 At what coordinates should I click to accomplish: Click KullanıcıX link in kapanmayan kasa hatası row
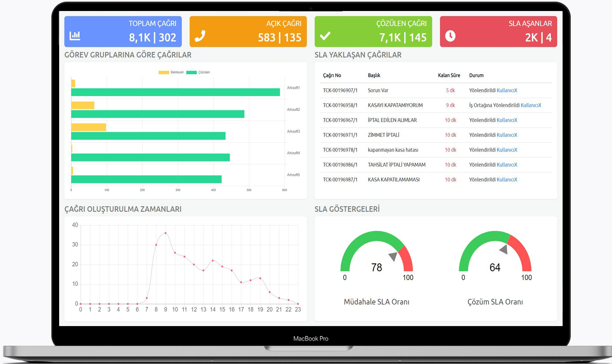(507, 150)
